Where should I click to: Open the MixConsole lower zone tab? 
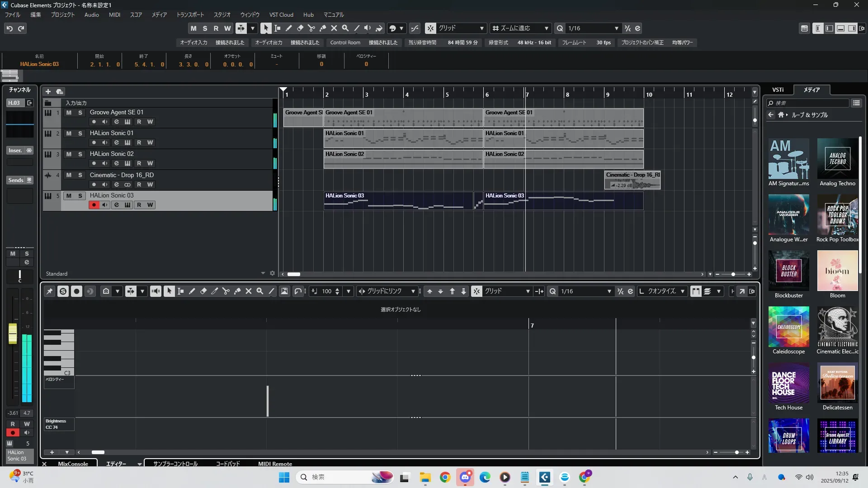(73, 464)
